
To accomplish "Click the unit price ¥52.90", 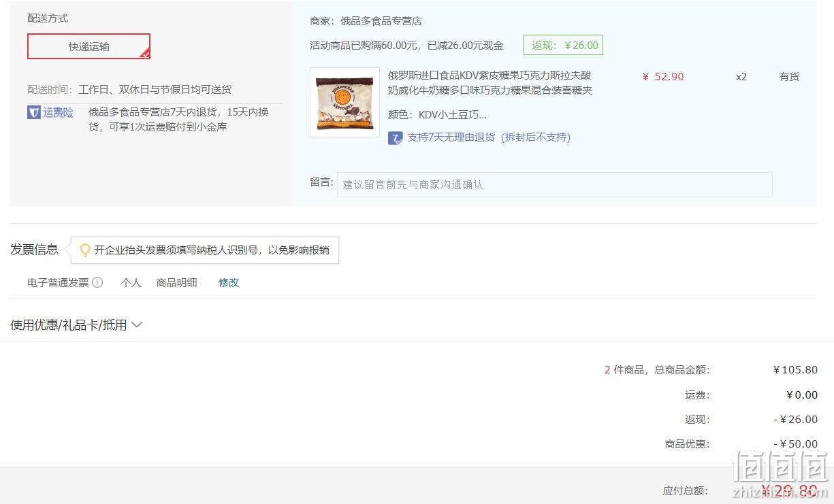I will click(x=663, y=77).
